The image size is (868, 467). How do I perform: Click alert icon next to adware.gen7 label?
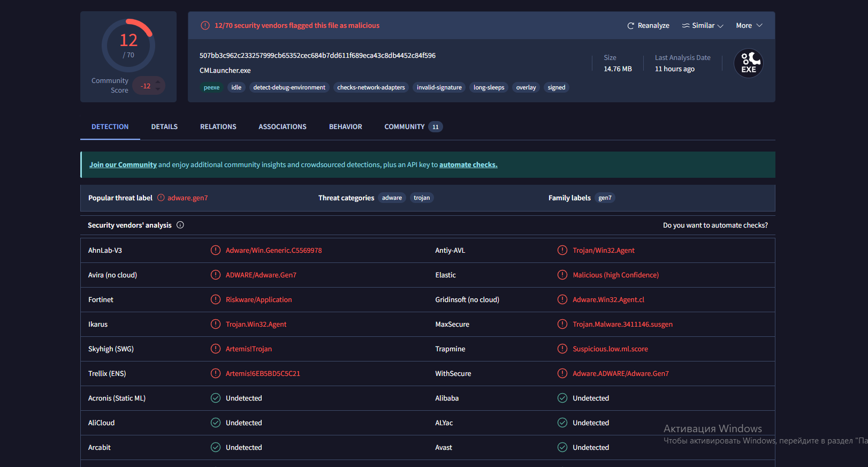tap(161, 198)
